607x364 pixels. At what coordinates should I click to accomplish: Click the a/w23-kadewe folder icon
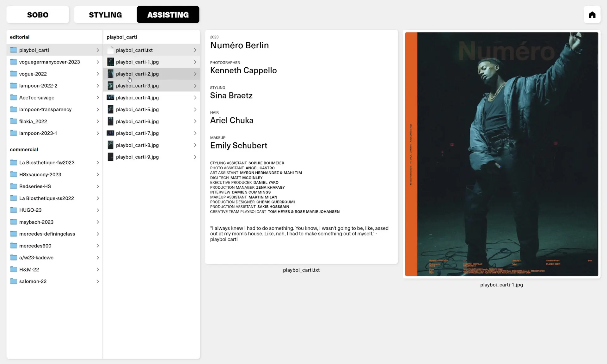click(14, 258)
